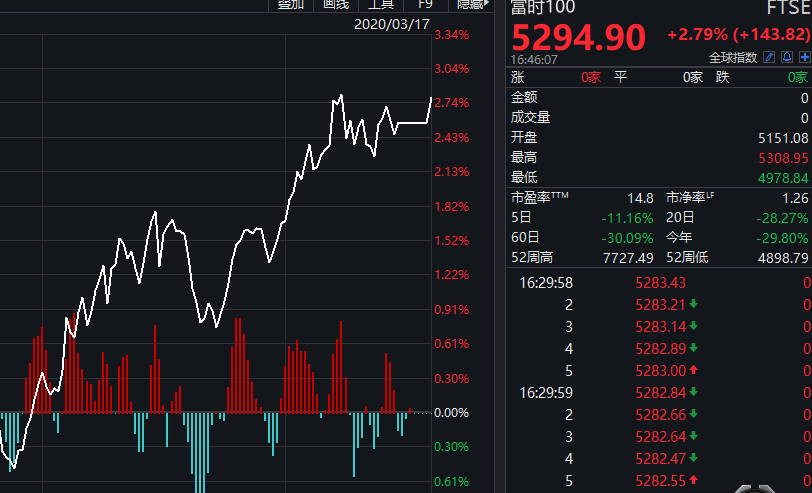This screenshot has width=812, height=493.
Task: Select the 3.04% y-axis label
Action: pyautogui.click(x=452, y=69)
